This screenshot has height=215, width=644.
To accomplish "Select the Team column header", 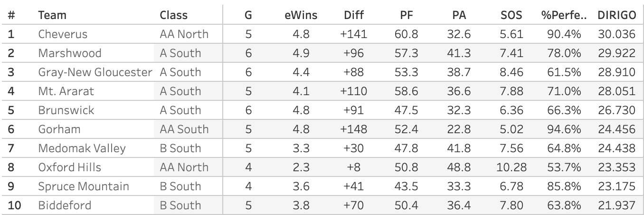I will click(52, 15).
